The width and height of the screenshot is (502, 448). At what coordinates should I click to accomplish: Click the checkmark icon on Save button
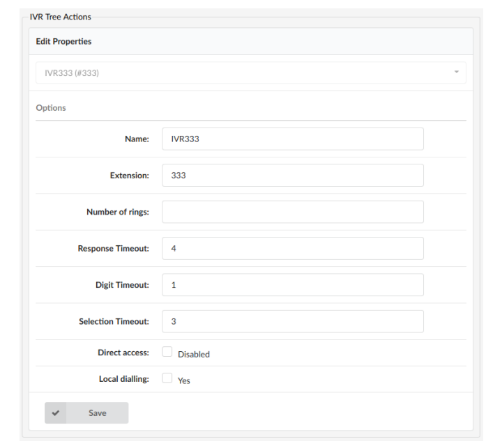pyautogui.click(x=56, y=413)
